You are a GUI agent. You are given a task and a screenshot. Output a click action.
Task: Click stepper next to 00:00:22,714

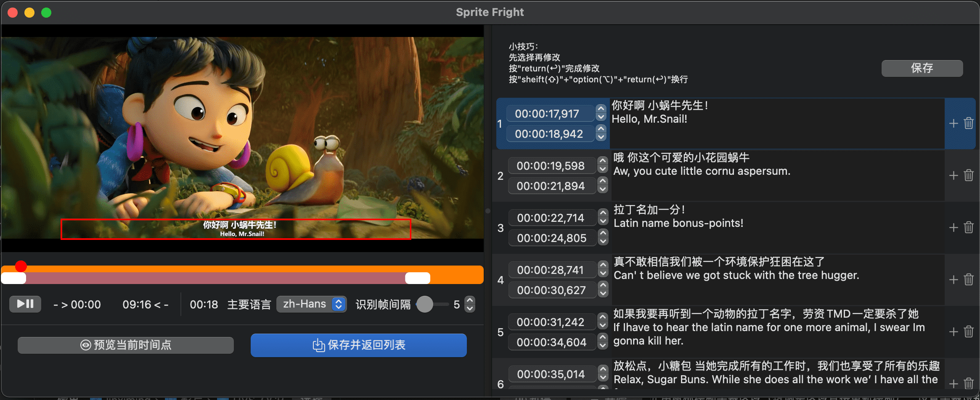603,218
